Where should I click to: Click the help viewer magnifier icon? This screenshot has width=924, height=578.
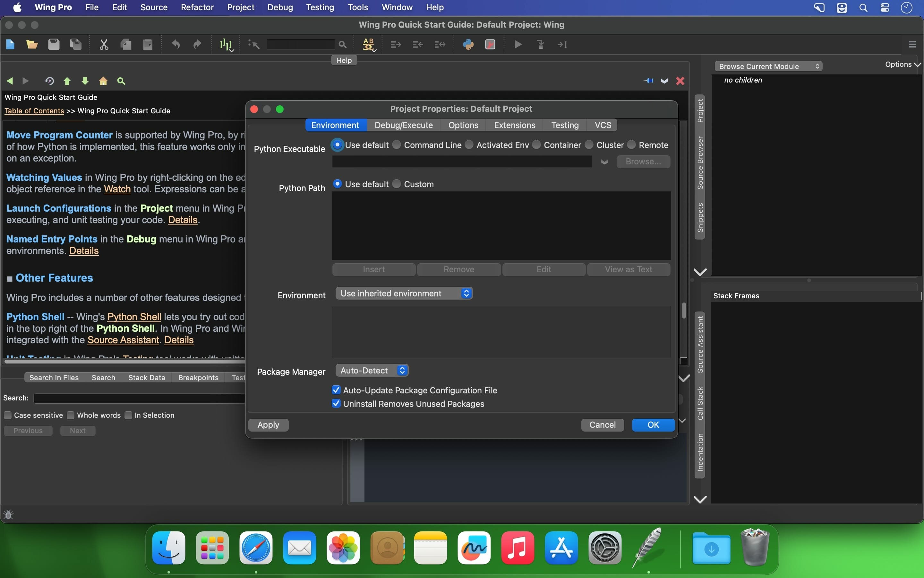click(121, 81)
